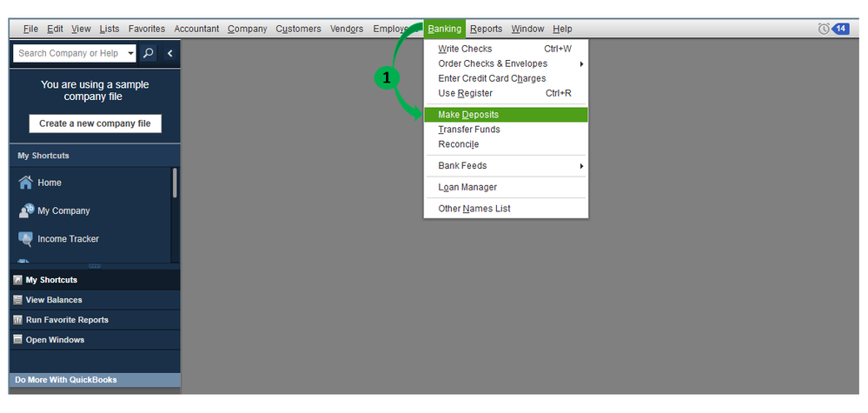Open the Customers menu
Image resolution: width=868 pixels, height=413 pixels.
(x=298, y=29)
